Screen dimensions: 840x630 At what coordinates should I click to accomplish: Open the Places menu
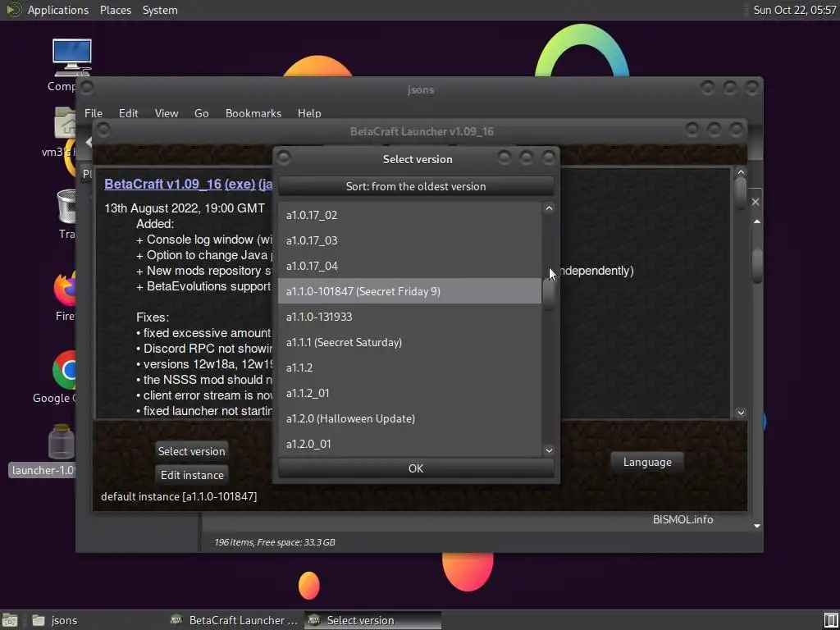115,10
